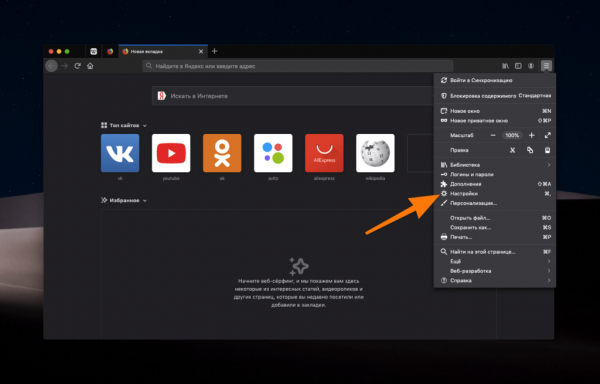This screenshot has width=600, height=384.
Task: Open Логины и пароли menu item
Action: (494, 174)
